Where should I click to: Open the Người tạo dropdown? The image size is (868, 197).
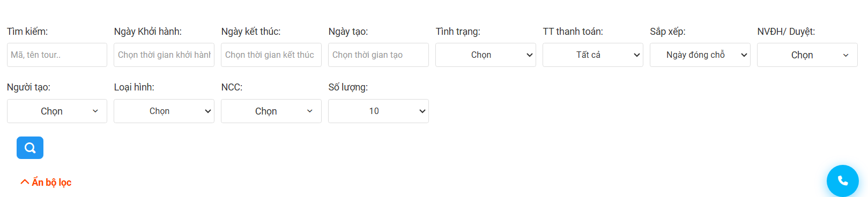[57, 111]
